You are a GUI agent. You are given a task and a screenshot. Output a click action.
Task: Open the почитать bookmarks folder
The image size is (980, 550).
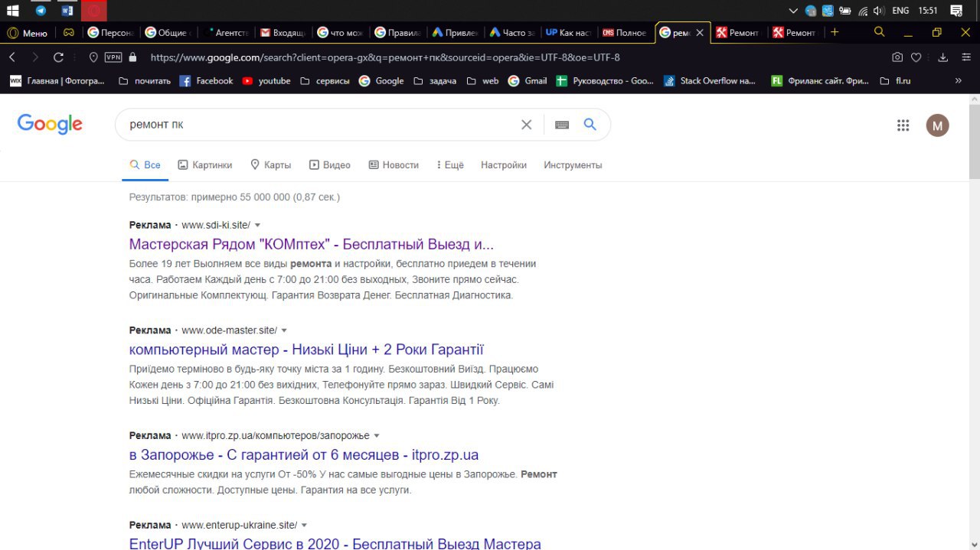coord(145,80)
